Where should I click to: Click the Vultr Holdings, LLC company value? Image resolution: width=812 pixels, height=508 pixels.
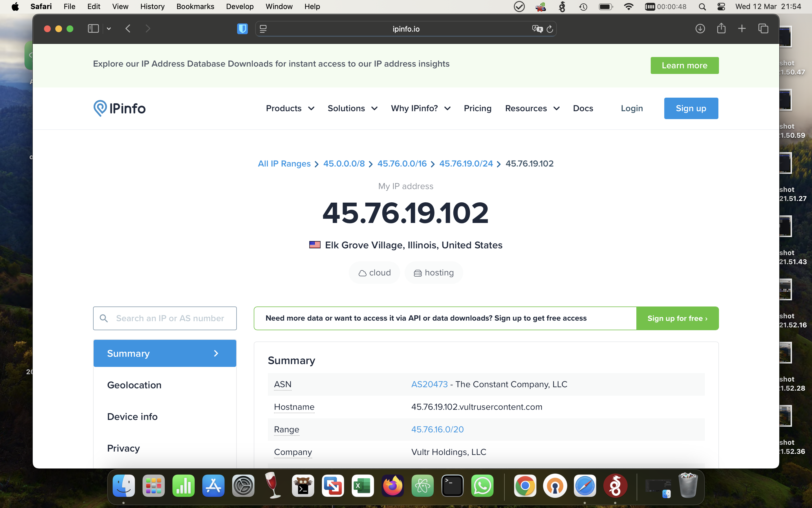(x=449, y=452)
